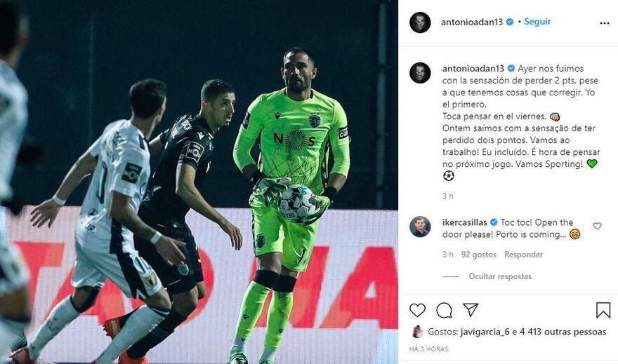Open antonioadan13 username in header
618x364 pixels.
tap(472, 22)
